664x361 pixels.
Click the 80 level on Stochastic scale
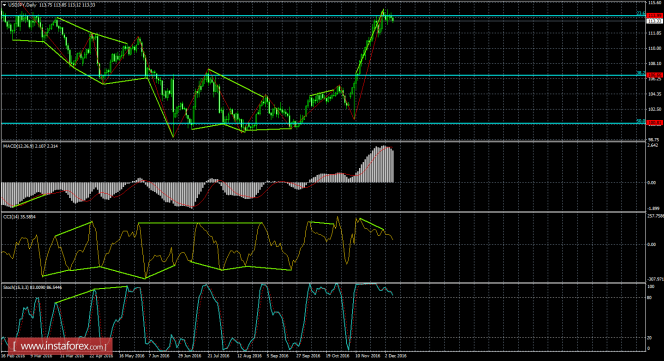650,297
